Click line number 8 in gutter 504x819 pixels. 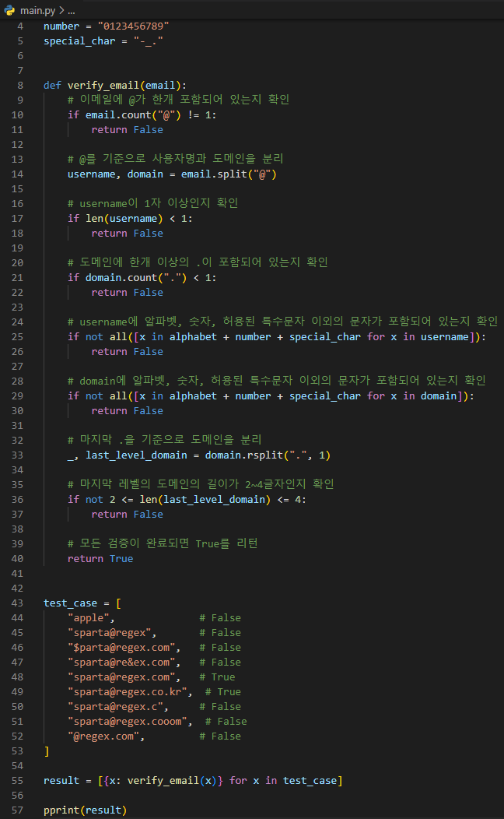coord(19,85)
